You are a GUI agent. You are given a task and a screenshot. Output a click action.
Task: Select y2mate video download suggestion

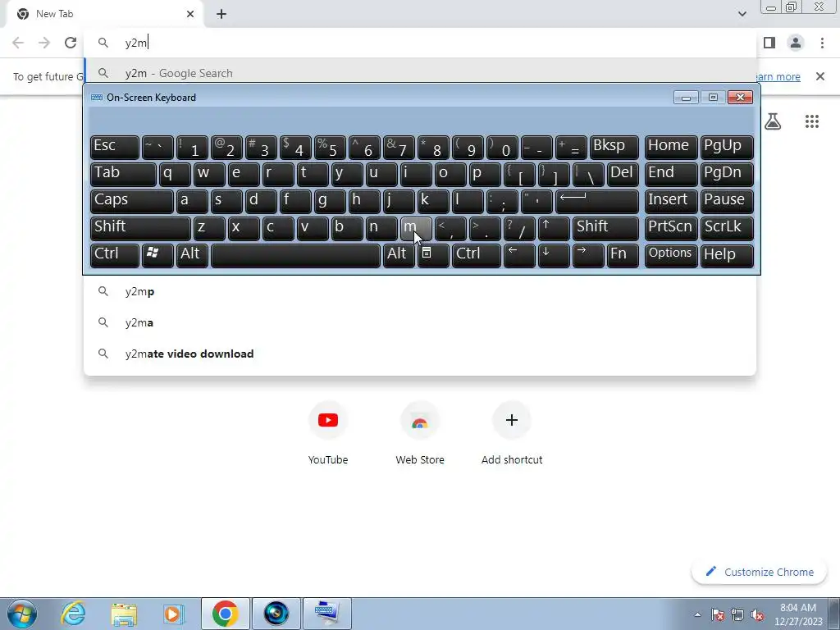(420, 354)
